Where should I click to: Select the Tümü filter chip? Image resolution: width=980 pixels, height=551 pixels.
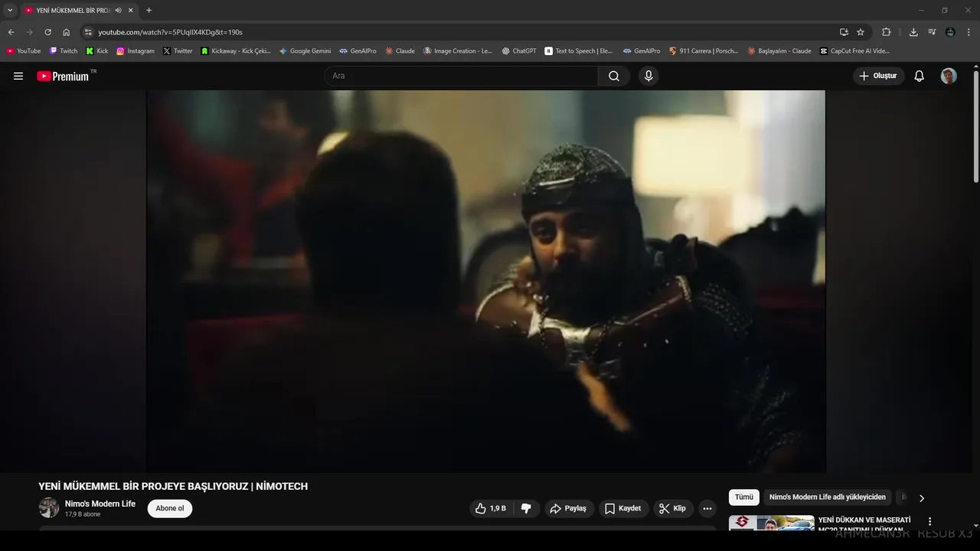[x=744, y=497]
